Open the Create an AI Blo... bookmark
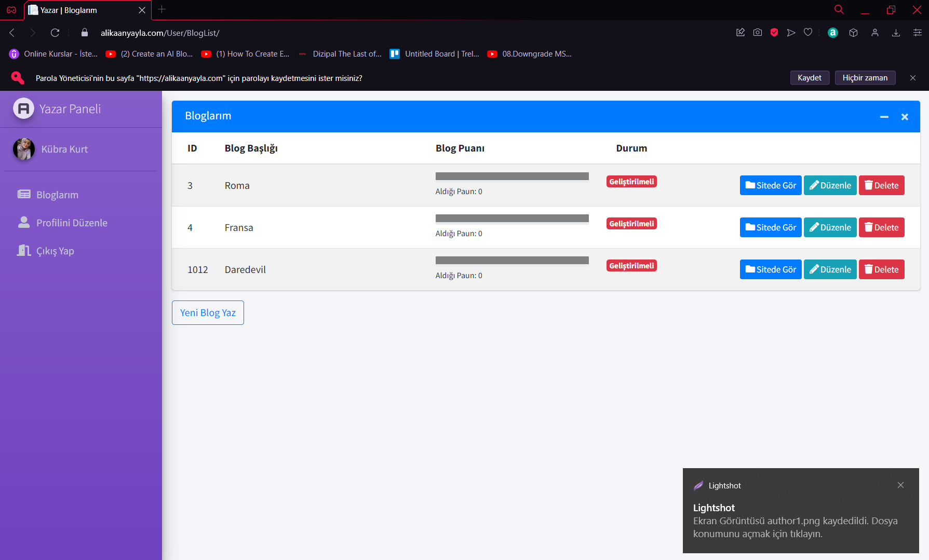The width and height of the screenshot is (929, 560). (x=150, y=54)
